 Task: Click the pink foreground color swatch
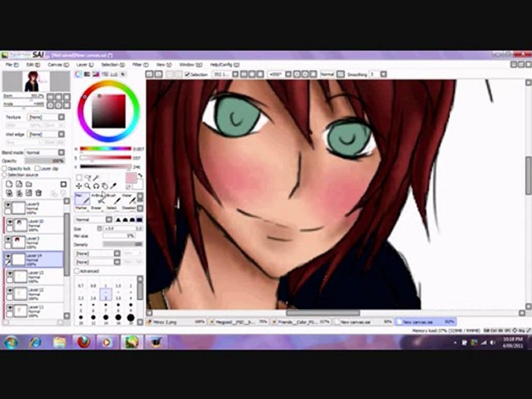click(131, 177)
